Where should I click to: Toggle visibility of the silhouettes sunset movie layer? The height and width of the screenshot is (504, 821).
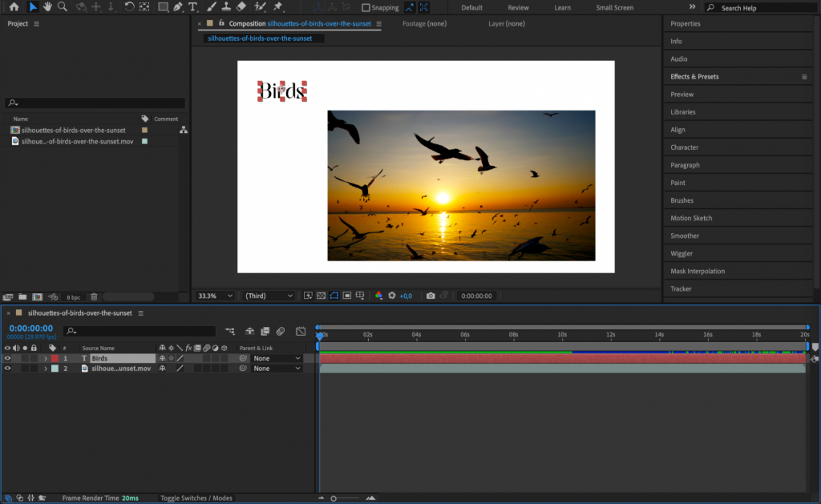[x=7, y=368]
